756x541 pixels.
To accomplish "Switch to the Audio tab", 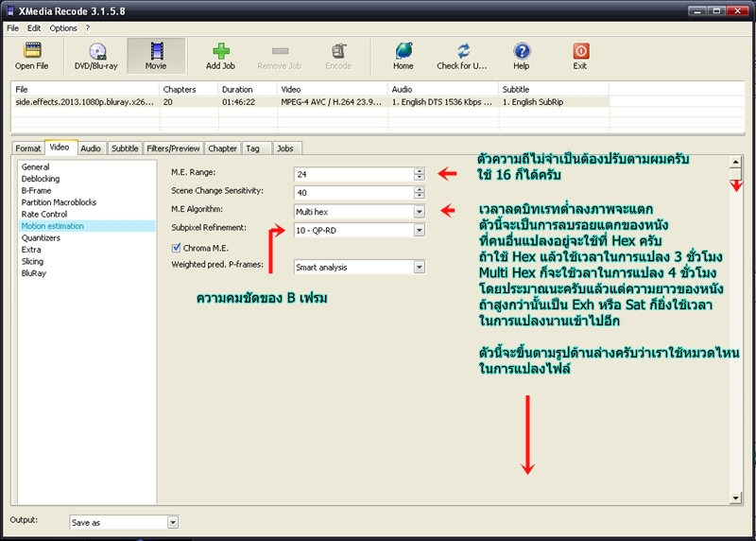I will [91, 148].
